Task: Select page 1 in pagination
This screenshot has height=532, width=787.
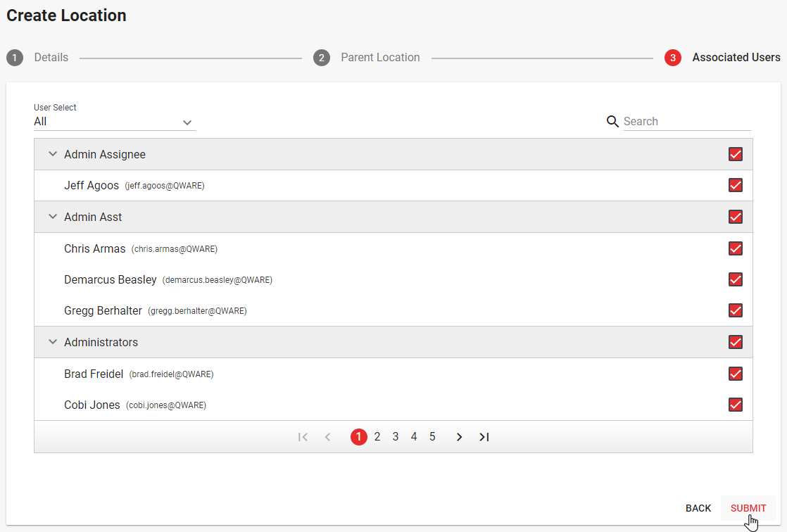Action: 359,437
